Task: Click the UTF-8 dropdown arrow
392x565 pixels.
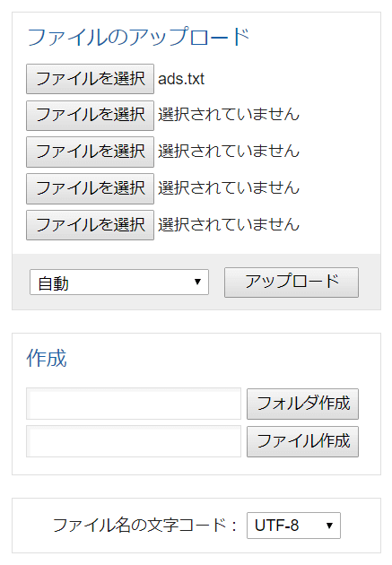Action: click(x=329, y=526)
